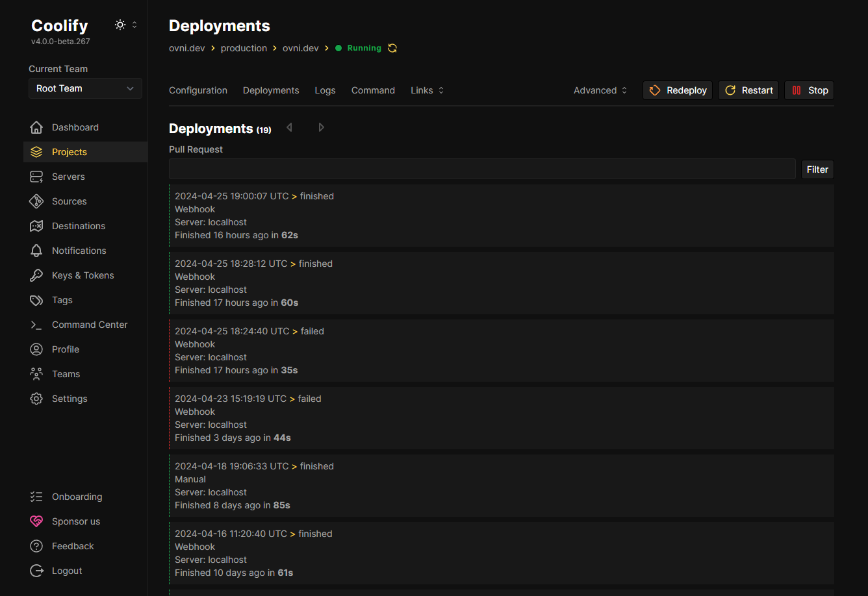The image size is (868, 596).
Task: Click the Servers stack icon
Action: click(36, 177)
